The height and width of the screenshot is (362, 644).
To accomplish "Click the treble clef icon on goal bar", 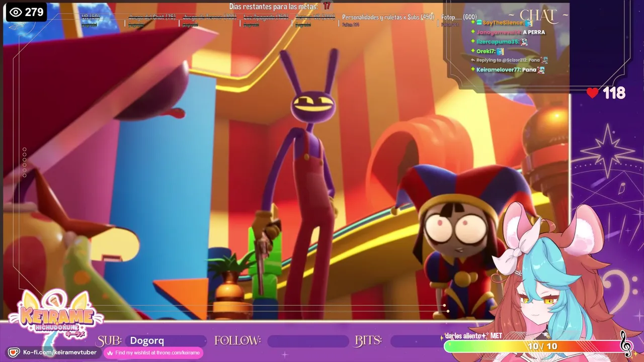I will coord(626,344).
